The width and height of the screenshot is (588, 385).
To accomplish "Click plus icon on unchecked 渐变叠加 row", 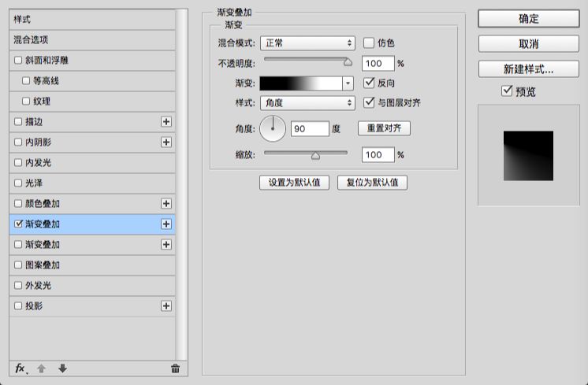I will point(166,245).
